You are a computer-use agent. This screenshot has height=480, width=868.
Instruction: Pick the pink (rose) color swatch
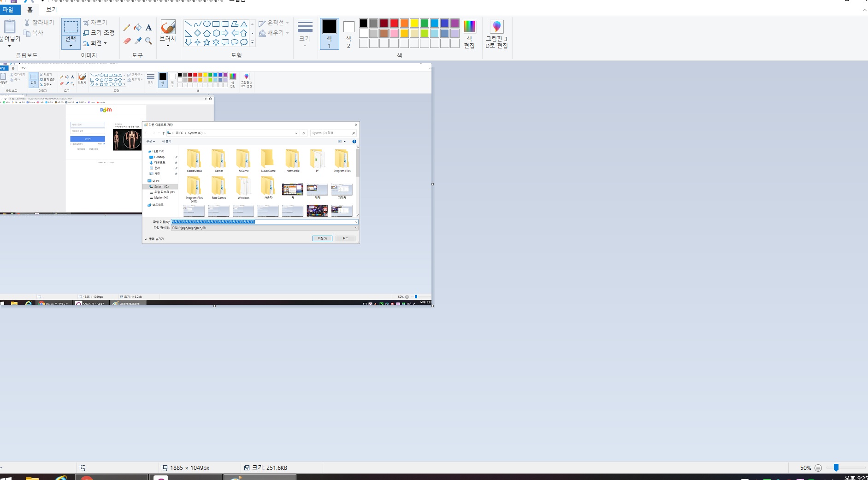pos(394,33)
